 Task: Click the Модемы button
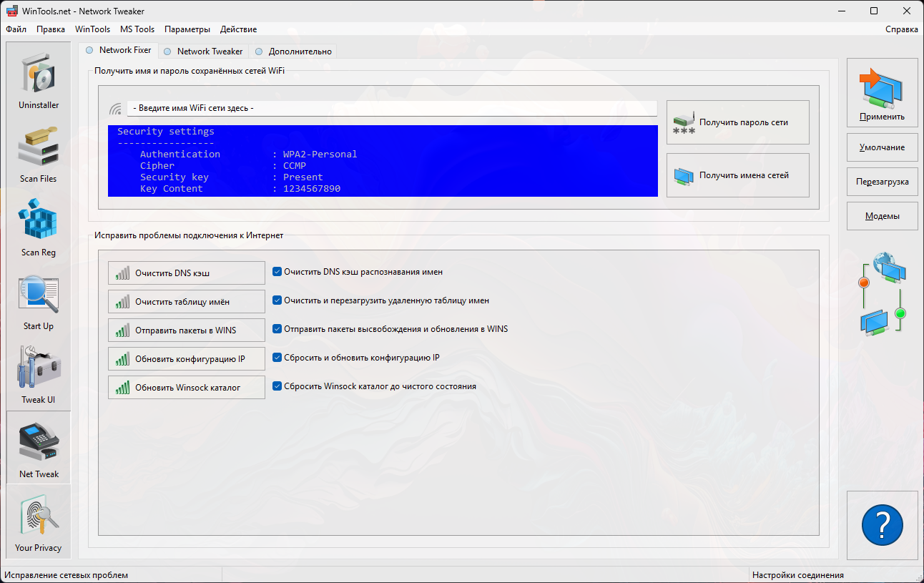click(x=882, y=216)
